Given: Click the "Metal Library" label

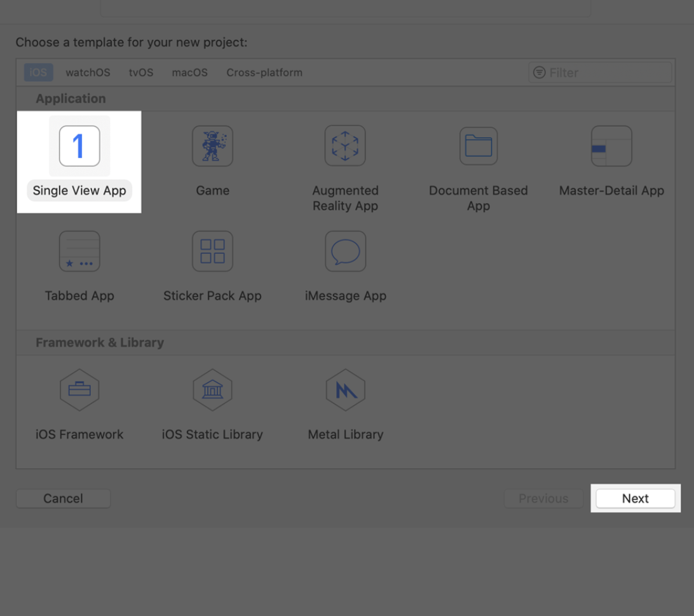Looking at the screenshot, I should pyautogui.click(x=346, y=434).
